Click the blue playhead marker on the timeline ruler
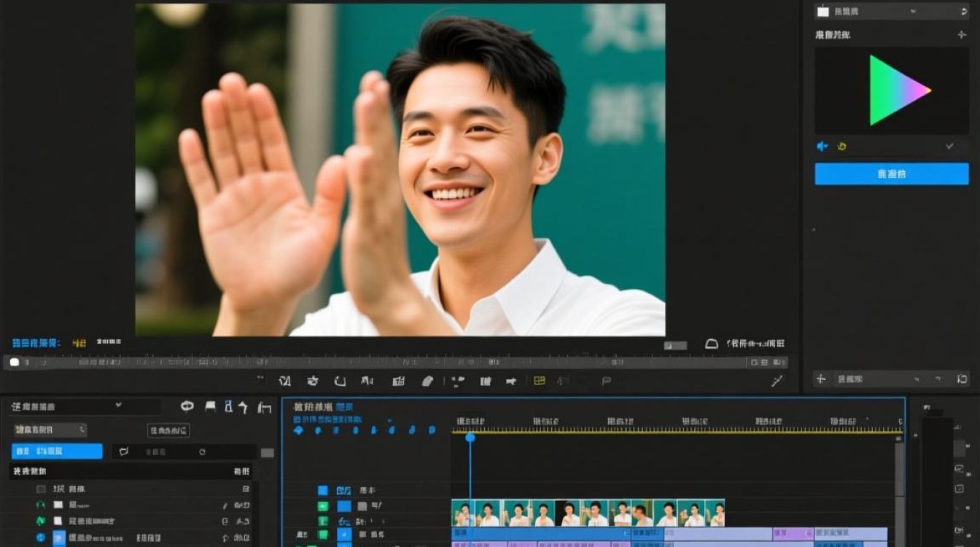This screenshot has width=980, height=547. coord(470,437)
